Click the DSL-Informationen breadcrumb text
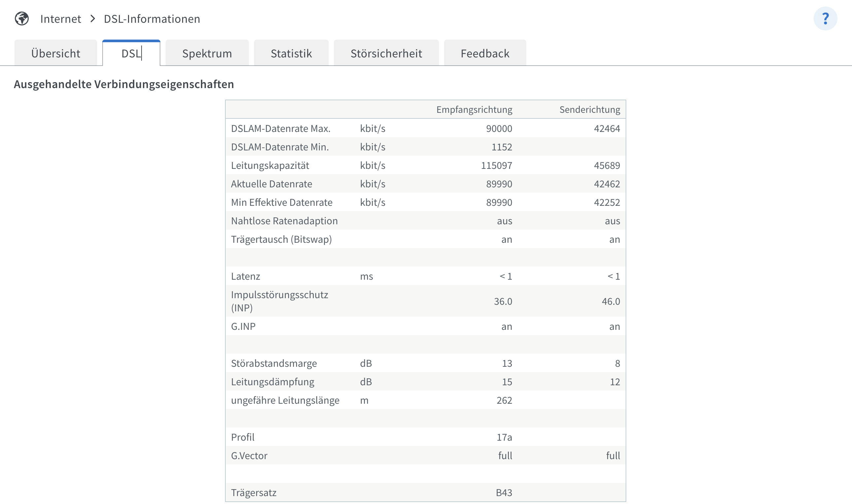Screen dimensions: 852x504 point(152,19)
